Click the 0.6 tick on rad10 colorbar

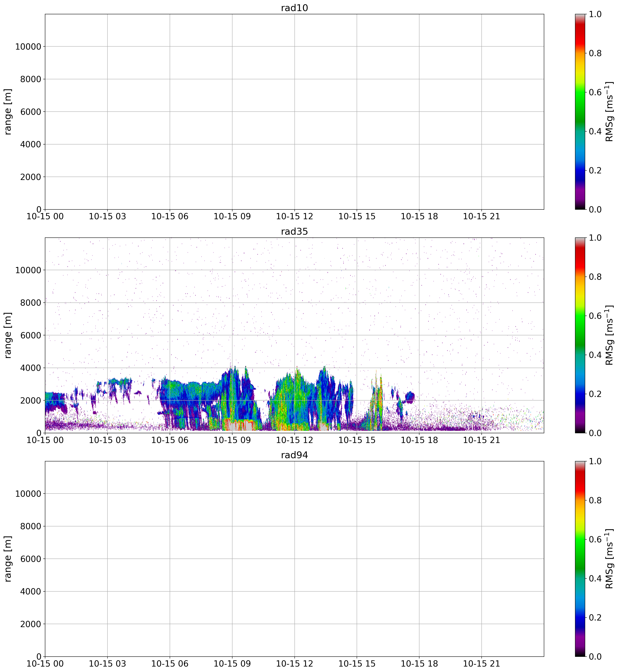coord(595,92)
